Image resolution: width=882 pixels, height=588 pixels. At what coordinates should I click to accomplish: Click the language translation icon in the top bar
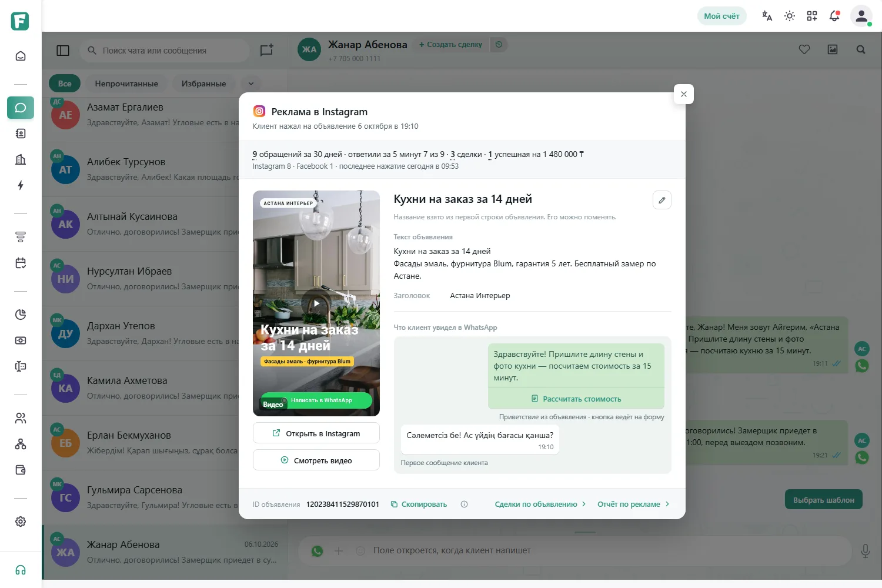pyautogui.click(x=767, y=16)
